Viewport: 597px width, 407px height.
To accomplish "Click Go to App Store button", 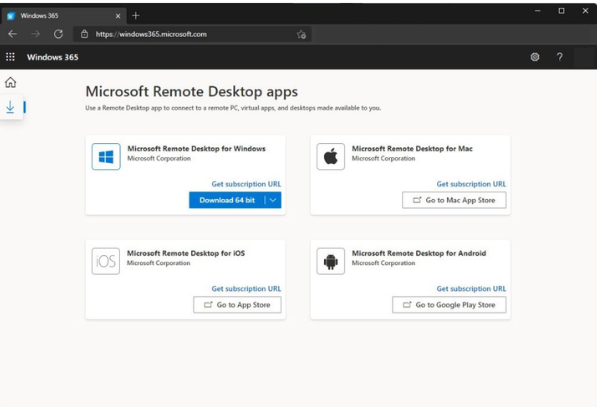I will 237,305.
